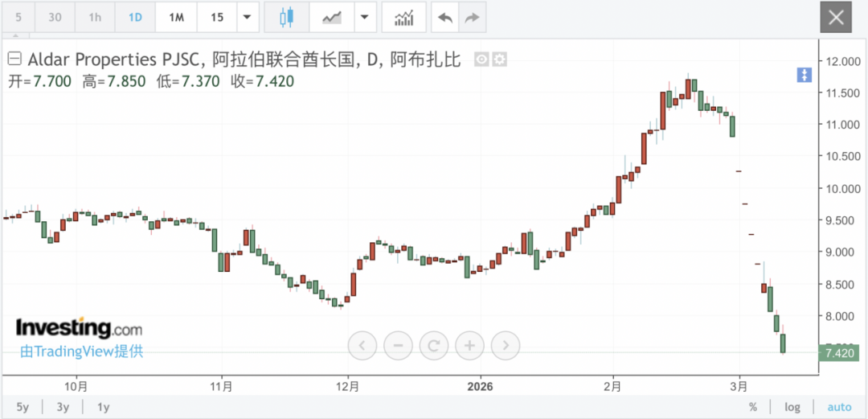Enable percent scale
The image size is (868, 419).
click(753, 407)
